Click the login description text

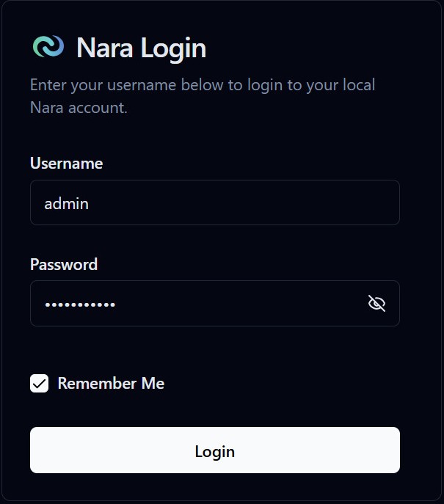point(203,85)
